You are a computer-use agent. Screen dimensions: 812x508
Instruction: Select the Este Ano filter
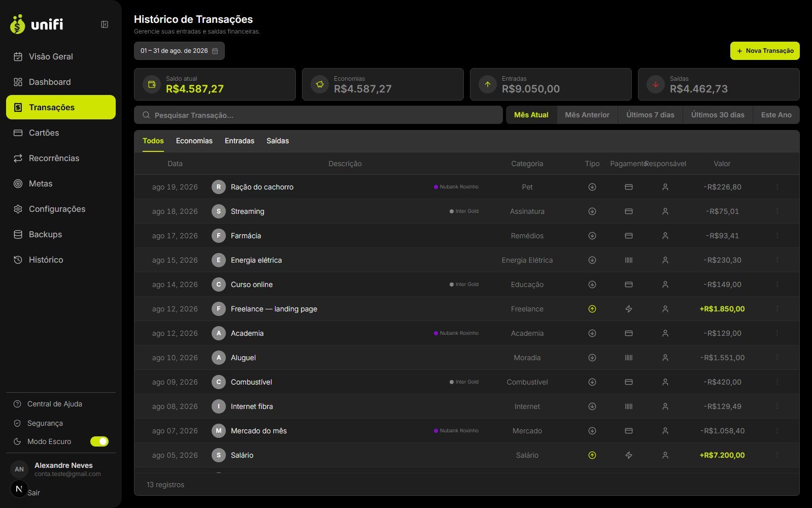click(x=776, y=115)
